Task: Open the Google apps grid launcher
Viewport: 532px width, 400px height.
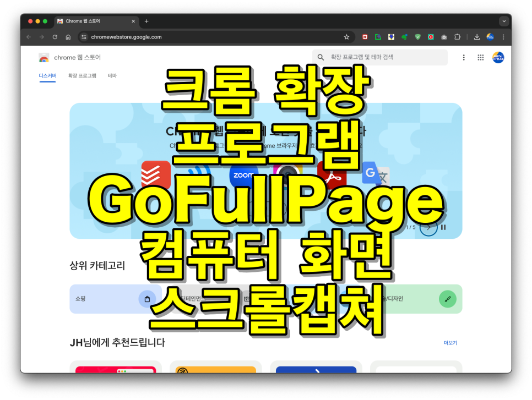Action: 481,57
